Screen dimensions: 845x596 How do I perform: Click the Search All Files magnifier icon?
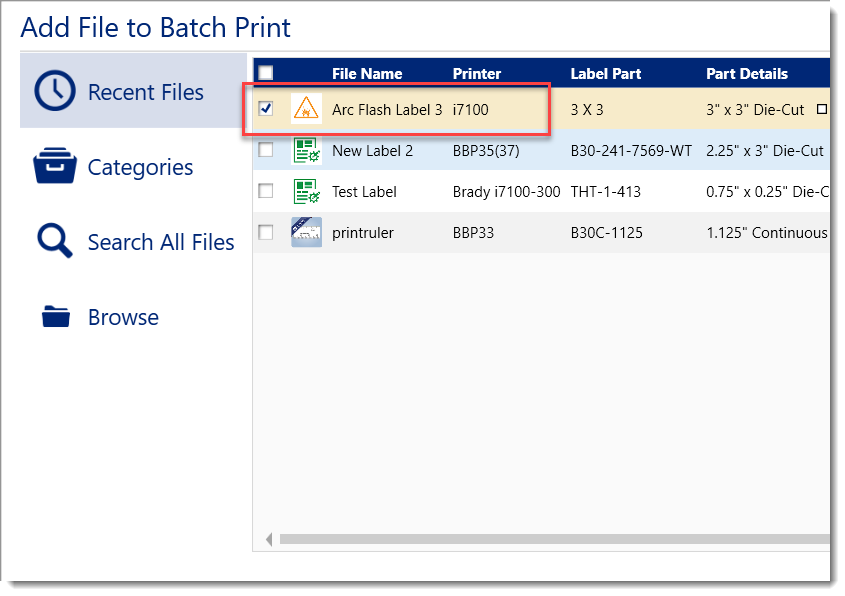point(55,242)
